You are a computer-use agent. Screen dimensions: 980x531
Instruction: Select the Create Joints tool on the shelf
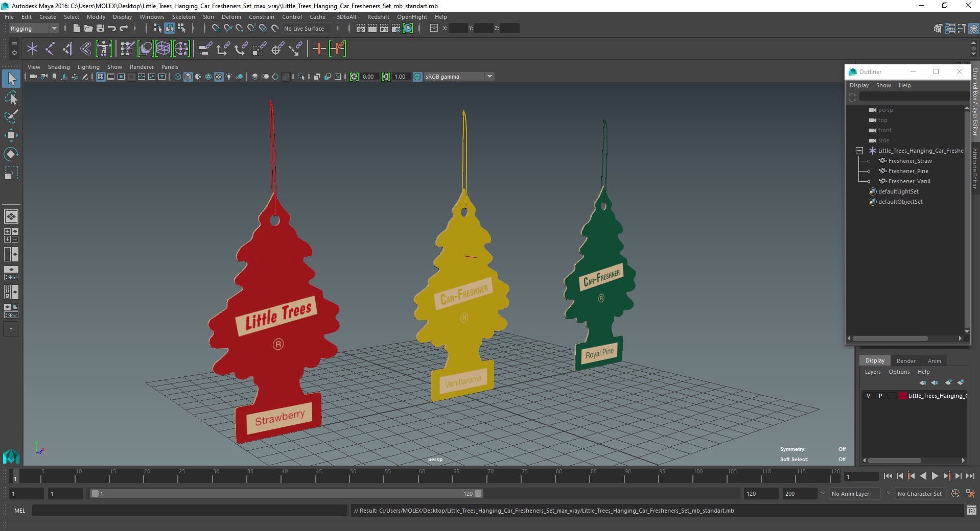50,49
